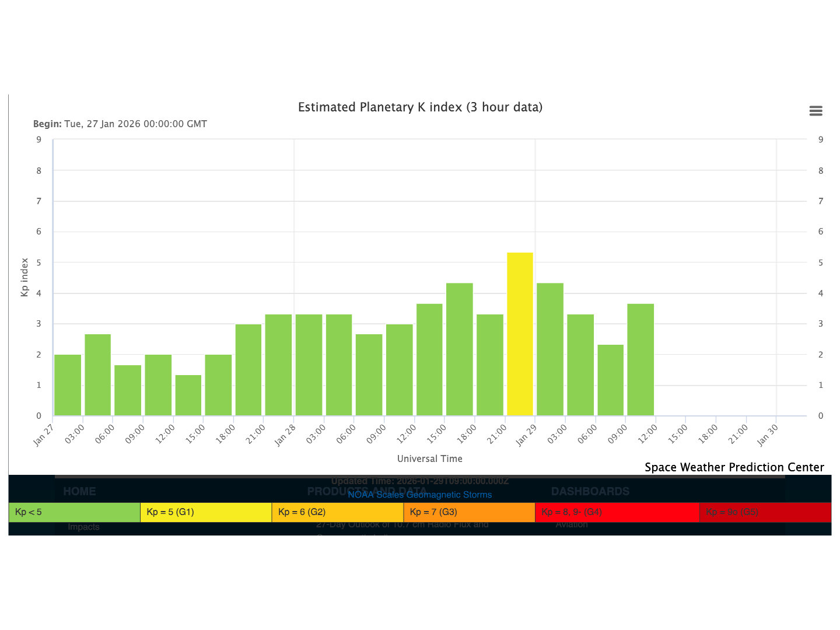Viewport: 840px width, 630px height.
Task: Select the yellow Kp = 5 (G1) swatch
Action: [x=206, y=512]
